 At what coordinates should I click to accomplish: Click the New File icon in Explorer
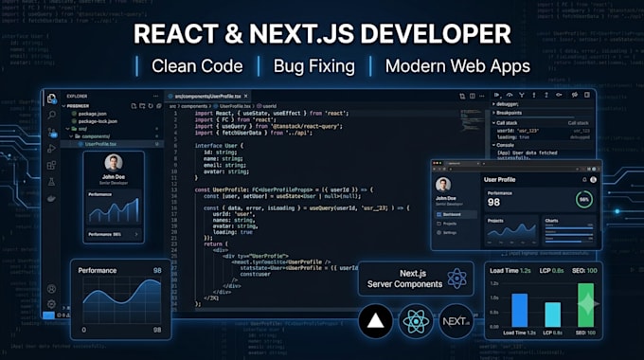pos(134,106)
